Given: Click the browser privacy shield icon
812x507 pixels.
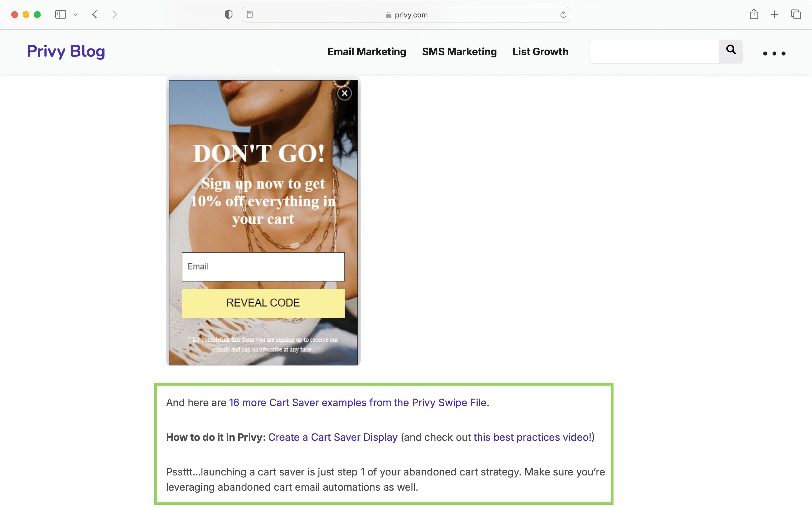Looking at the screenshot, I should (x=229, y=14).
